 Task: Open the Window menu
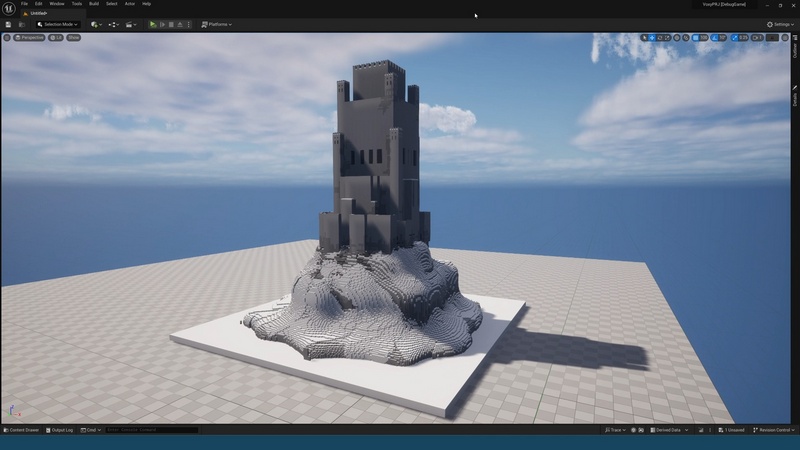(x=57, y=4)
